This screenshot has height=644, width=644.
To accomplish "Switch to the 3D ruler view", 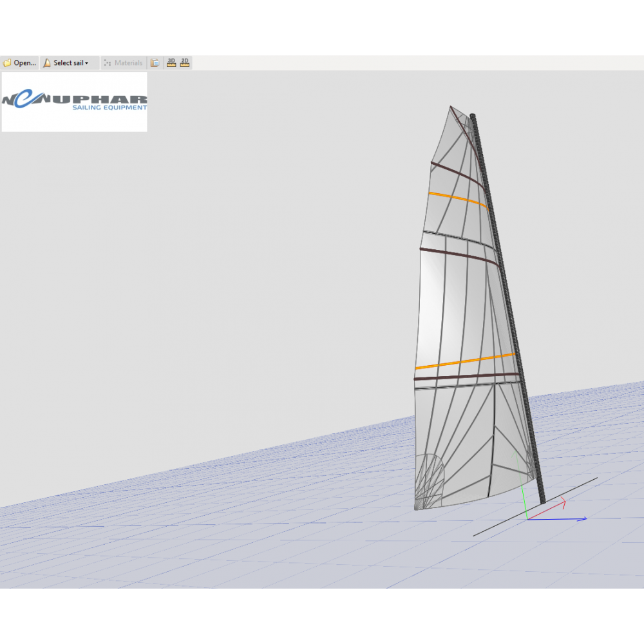I will (171, 63).
